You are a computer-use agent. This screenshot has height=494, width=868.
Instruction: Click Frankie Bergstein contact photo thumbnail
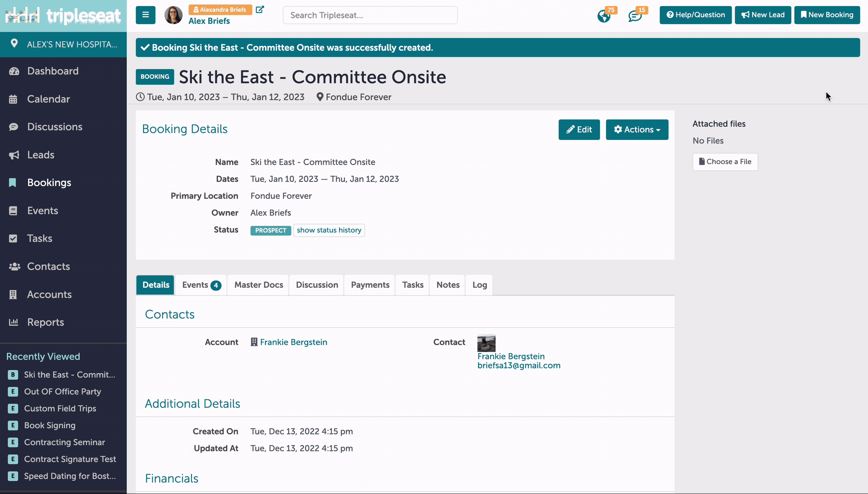pos(487,343)
